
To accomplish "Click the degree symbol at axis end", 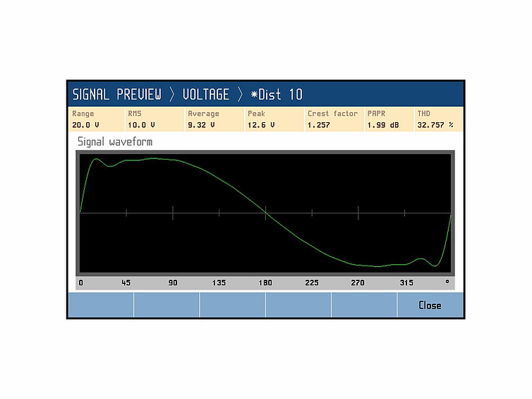I will [x=447, y=282].
